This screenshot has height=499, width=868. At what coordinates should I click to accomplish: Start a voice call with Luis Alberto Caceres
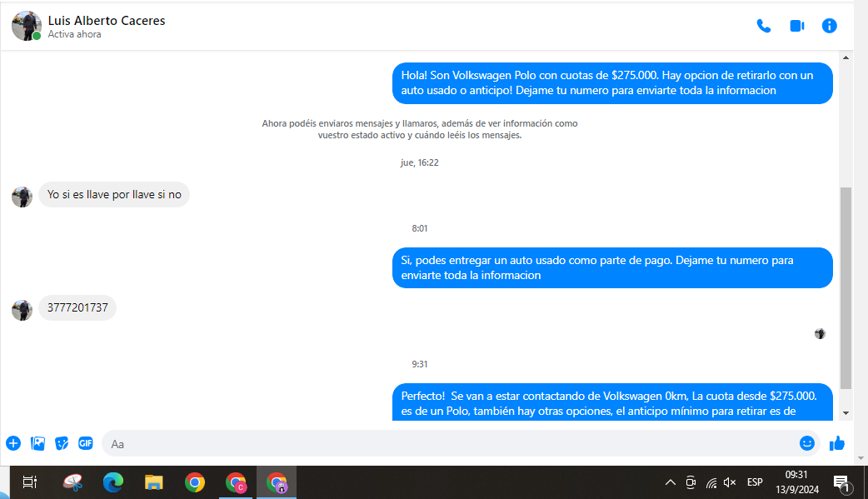[x=763, y=26]
